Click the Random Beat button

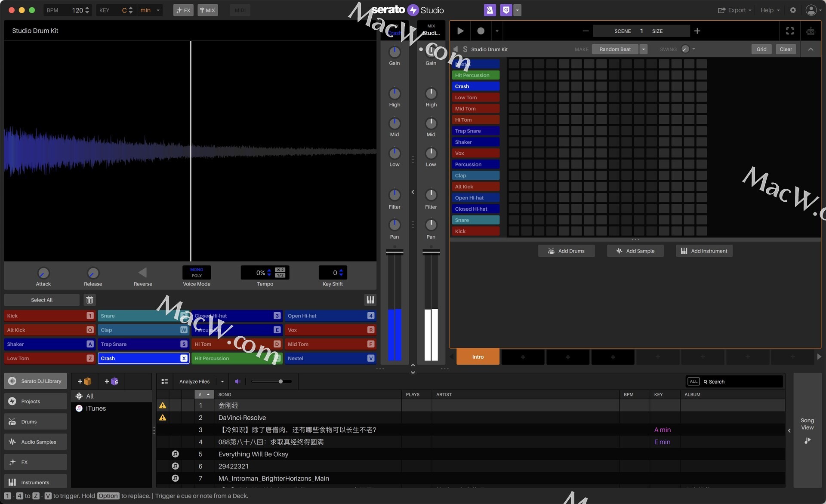pos(615,49)
